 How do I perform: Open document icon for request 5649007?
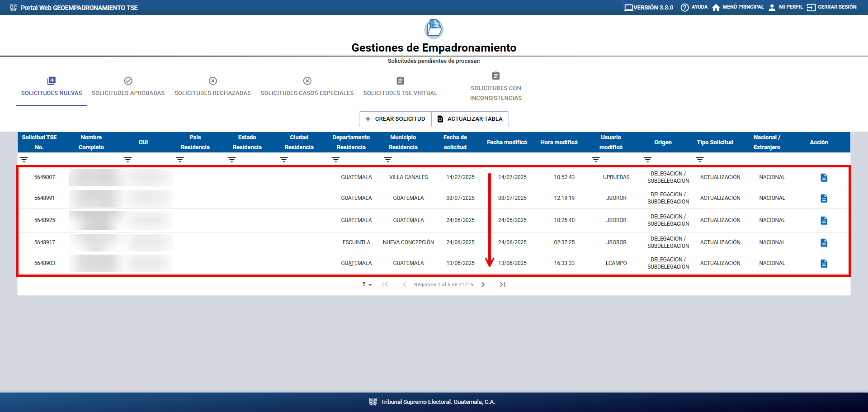824,178
